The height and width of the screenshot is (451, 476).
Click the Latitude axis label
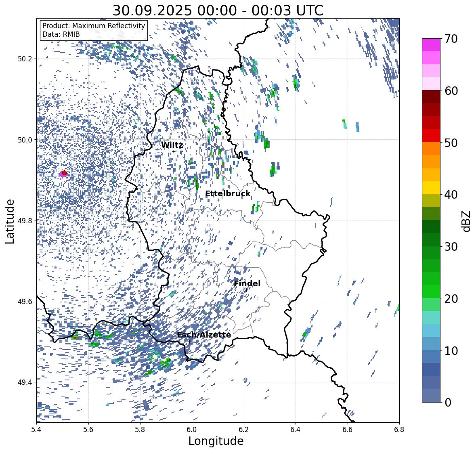(x=10, y=221)
